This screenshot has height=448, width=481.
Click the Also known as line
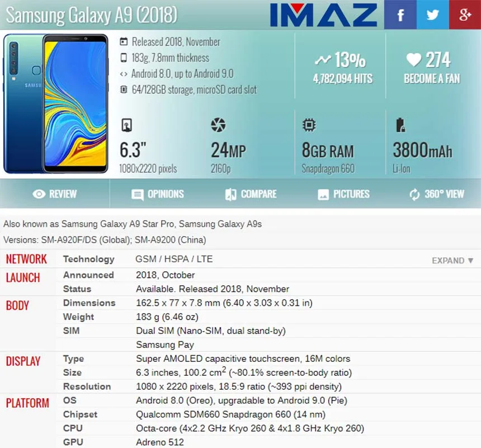133,224
